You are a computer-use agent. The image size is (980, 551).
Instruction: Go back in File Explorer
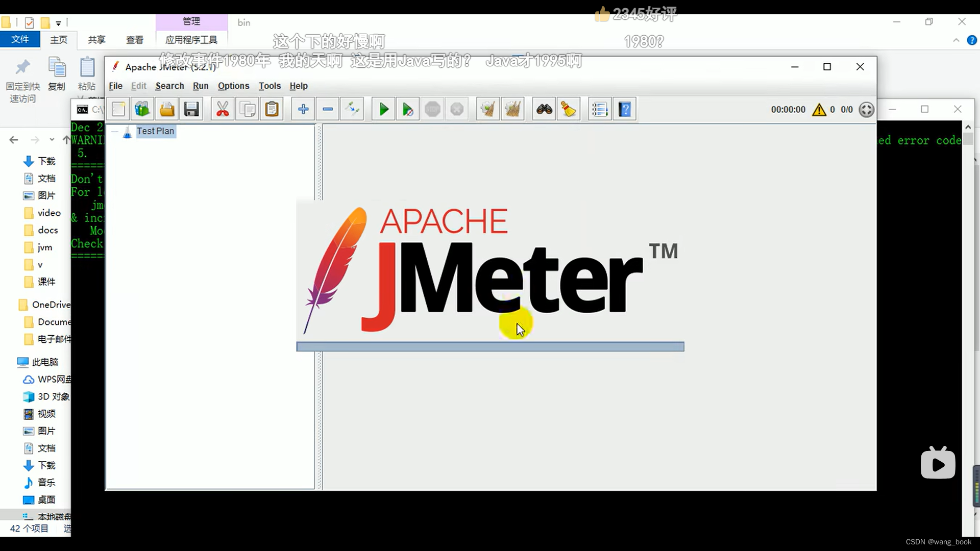click(x=14, y=139)
